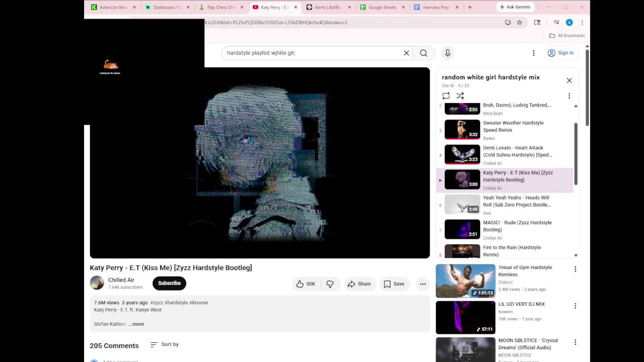Open media controls icon in toolbar

[556, 22]
